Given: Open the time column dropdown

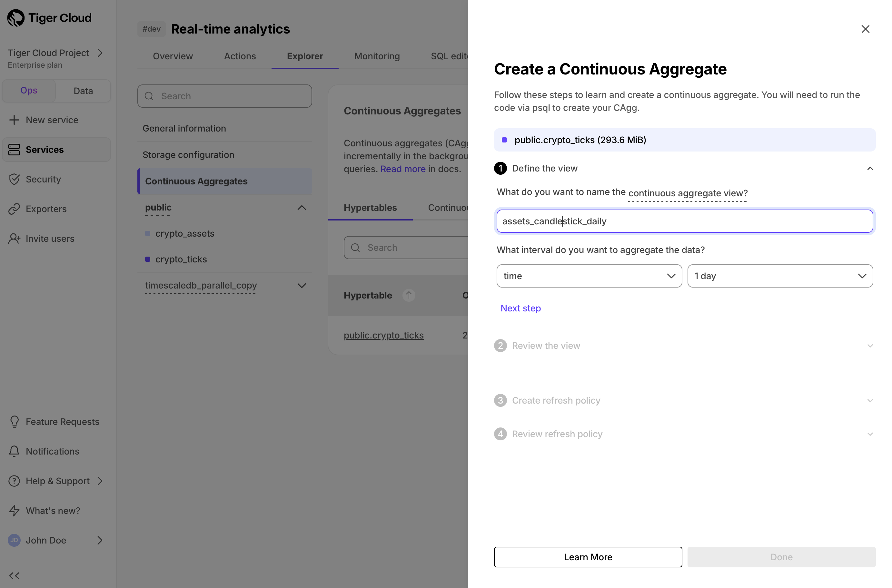Looking at the screenshot, I should click(589, 276).
